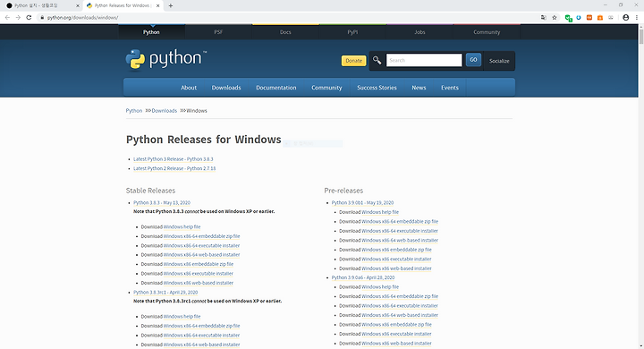This screenshot has height=349, width=644.
Task: Open the translate page icon in address bar
Action: point(544,17)
